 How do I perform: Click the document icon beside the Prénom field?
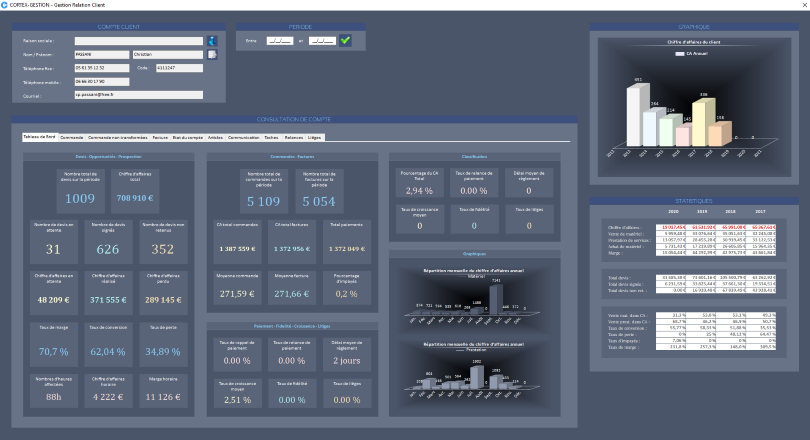click(x=212, y=54)
